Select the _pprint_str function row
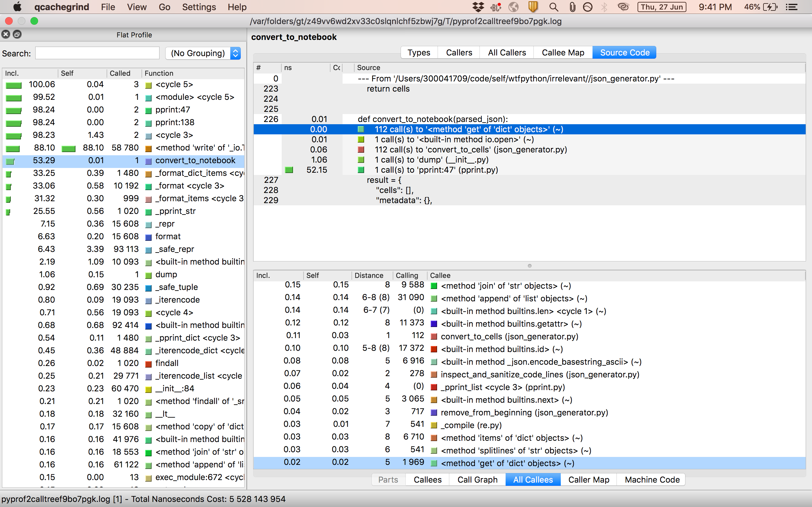This screenshot has height=507, width=812. 175,211
